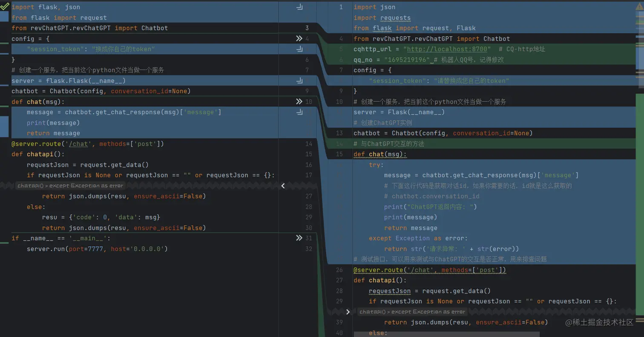
Task: Click 'return json.dumps' at left line 27
Action: point(124,196)
